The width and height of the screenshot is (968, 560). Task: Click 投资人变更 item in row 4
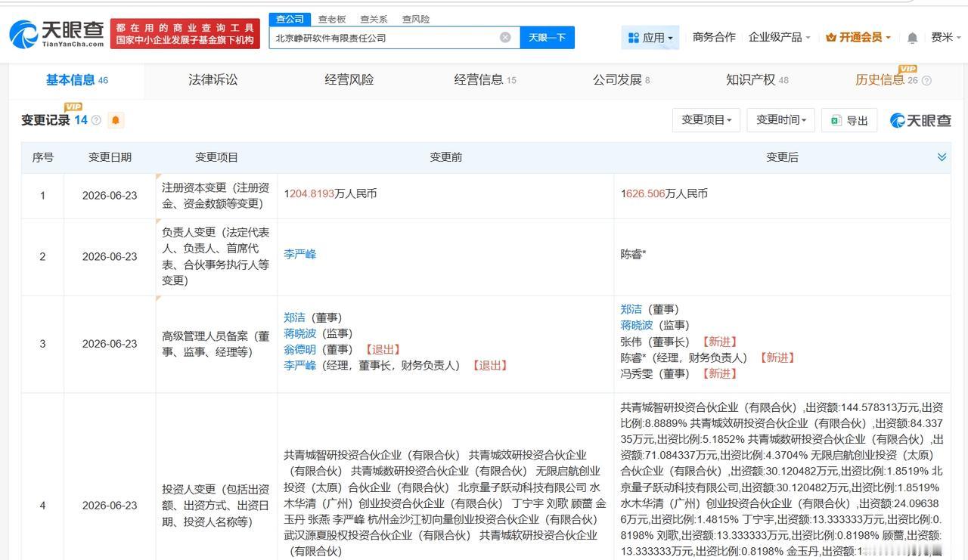(216, 506)
